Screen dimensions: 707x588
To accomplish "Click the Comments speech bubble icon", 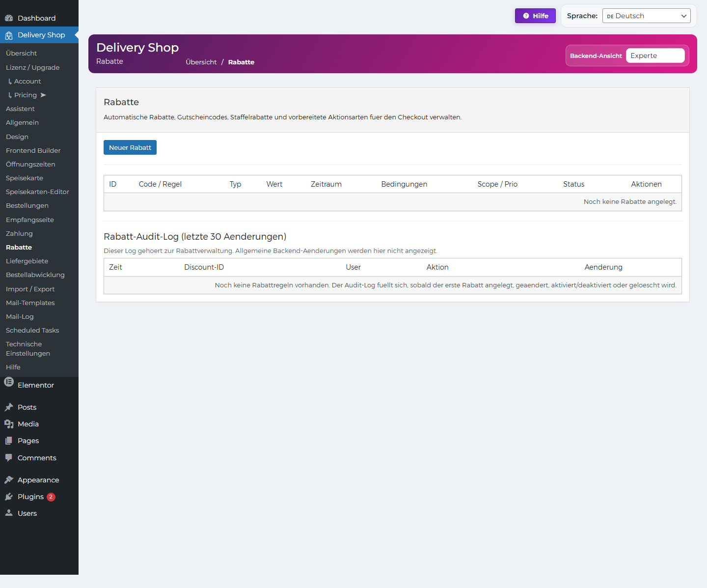I will click(9, 458).
